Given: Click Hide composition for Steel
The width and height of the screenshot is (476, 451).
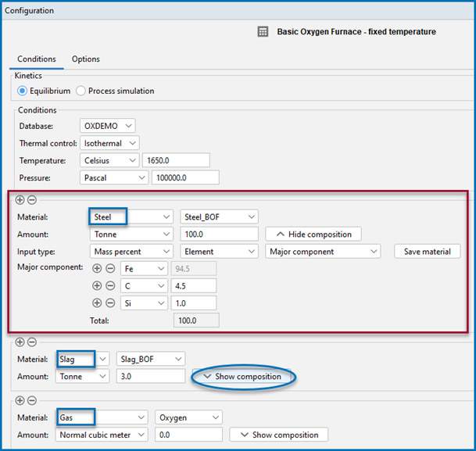Looking at the screenshot, I should [x=313, y=234].
